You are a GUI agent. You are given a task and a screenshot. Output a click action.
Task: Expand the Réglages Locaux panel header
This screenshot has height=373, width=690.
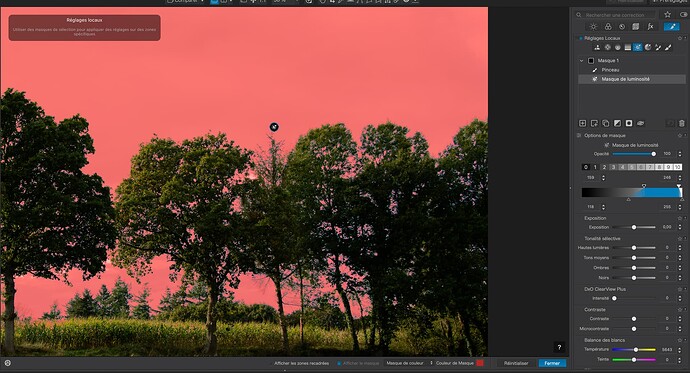602,38
